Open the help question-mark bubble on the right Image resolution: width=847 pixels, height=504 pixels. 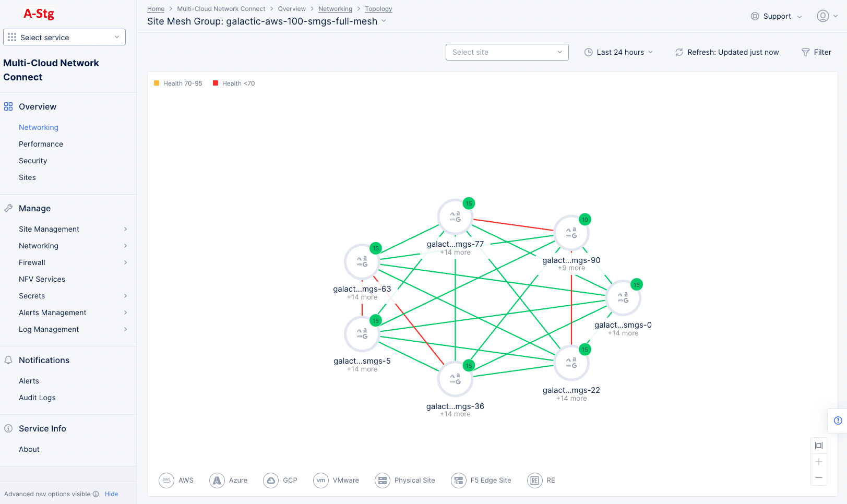838,421
